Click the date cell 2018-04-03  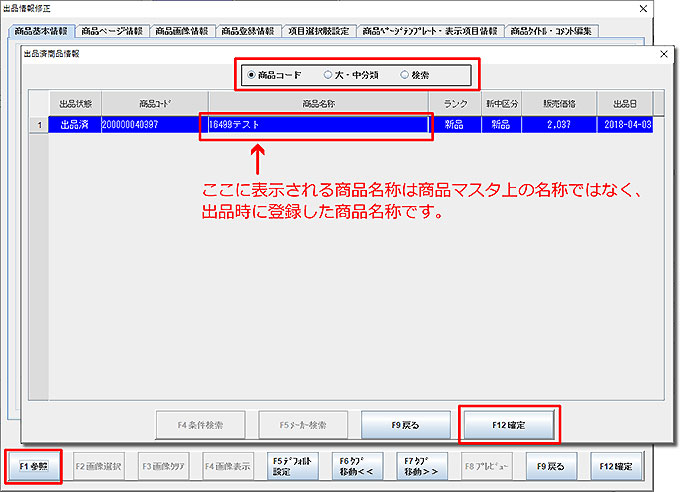coord(625,125)
